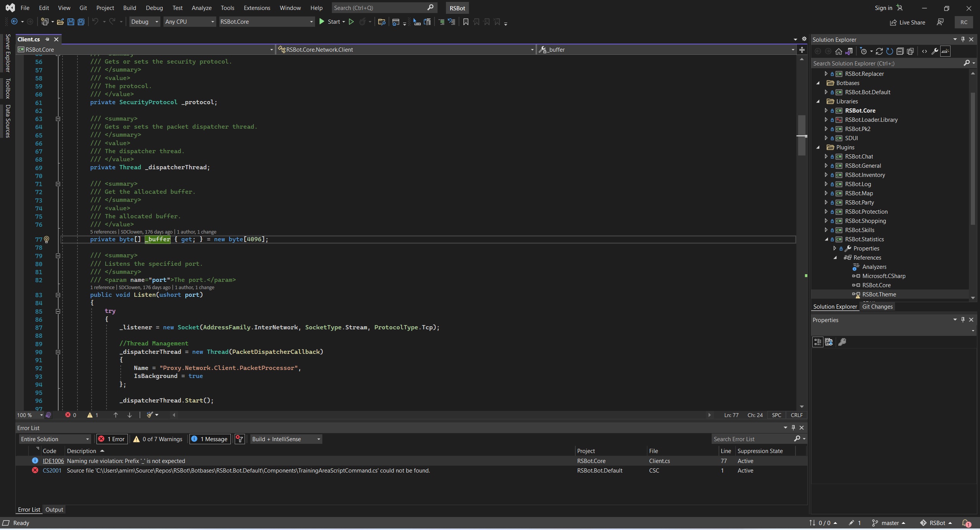
Task: Click the Live Share button
Action: pyautogui.click(x=907, y=22)
